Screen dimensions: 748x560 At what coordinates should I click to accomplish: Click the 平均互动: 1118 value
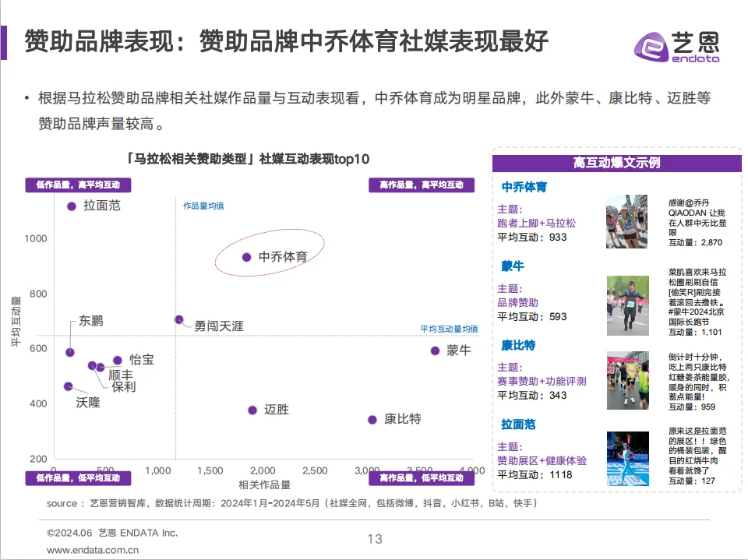click(535, 475)
